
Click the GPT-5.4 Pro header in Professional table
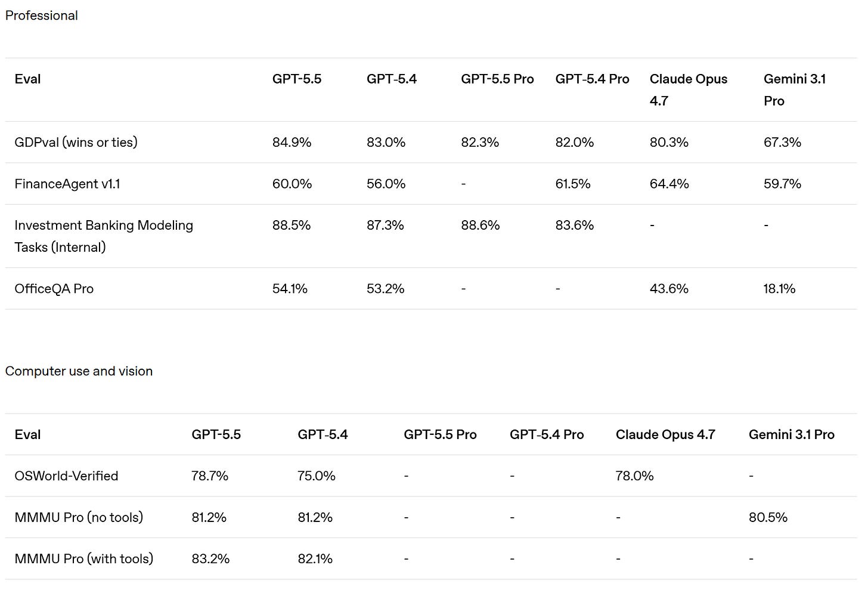[x=592, y=79]
